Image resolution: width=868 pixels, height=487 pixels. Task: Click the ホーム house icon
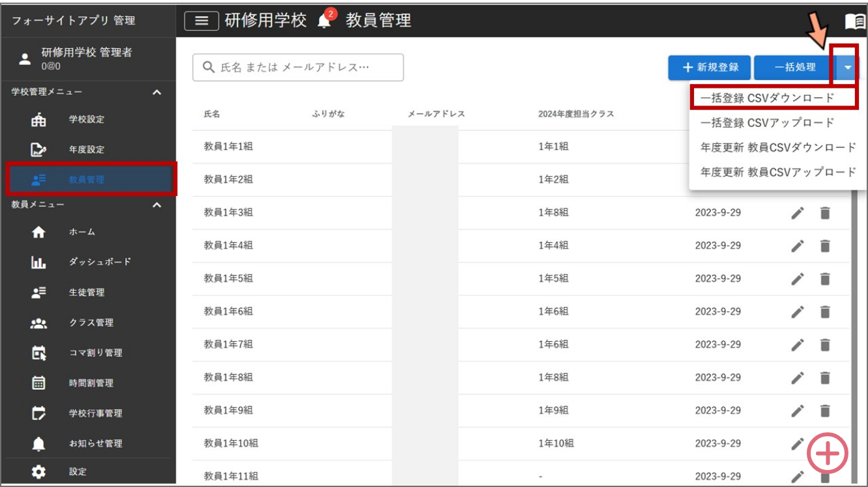[x=39, y=232]
